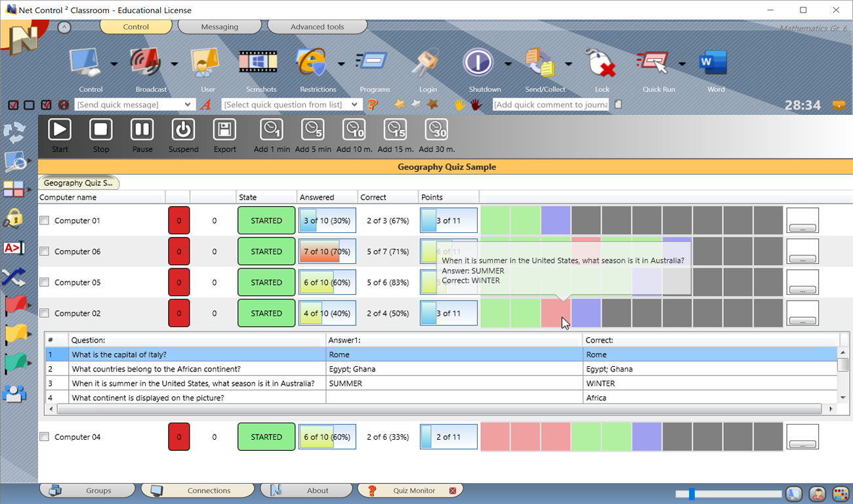Viewport: 853px width, 504px height.
Task: Launch Word from the toolbar
Action: coord(714,63)
